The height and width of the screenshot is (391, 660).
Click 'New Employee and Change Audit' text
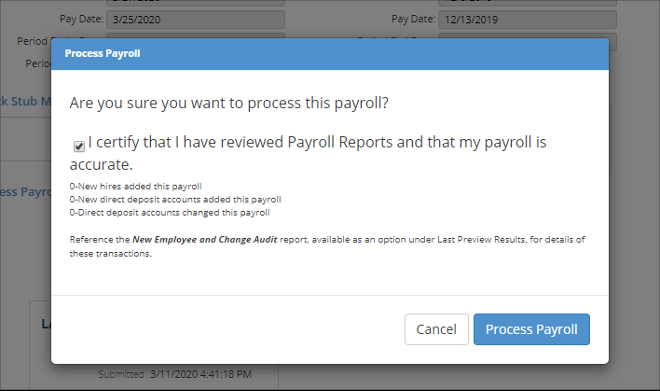[x=205, y=239]
